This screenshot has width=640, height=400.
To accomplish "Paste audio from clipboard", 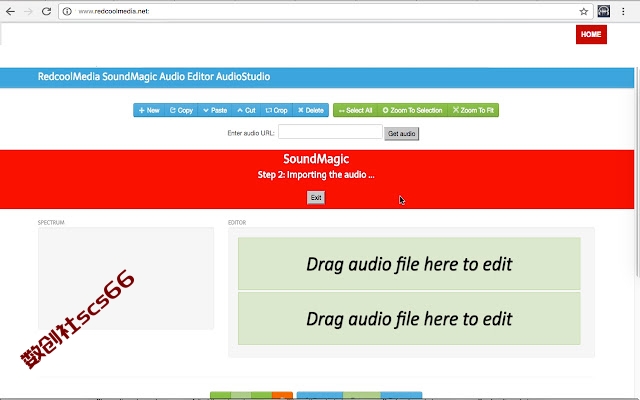I will click(215, 110).
